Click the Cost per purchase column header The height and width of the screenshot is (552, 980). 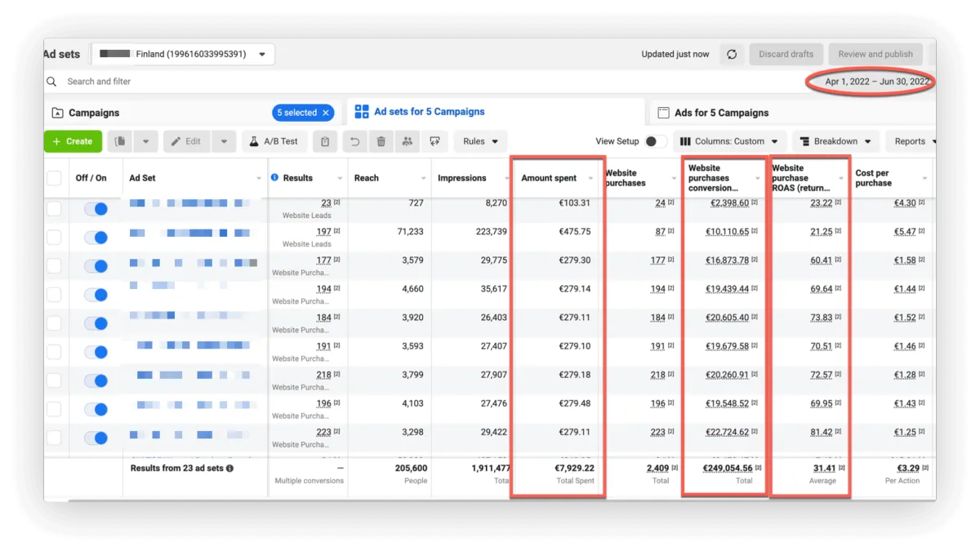pos(873,178)
